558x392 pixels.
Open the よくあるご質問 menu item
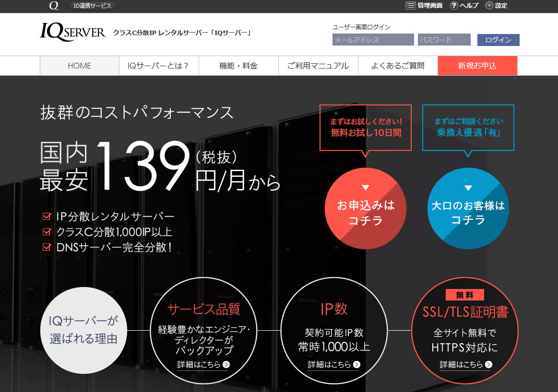(x=398, y=66)
